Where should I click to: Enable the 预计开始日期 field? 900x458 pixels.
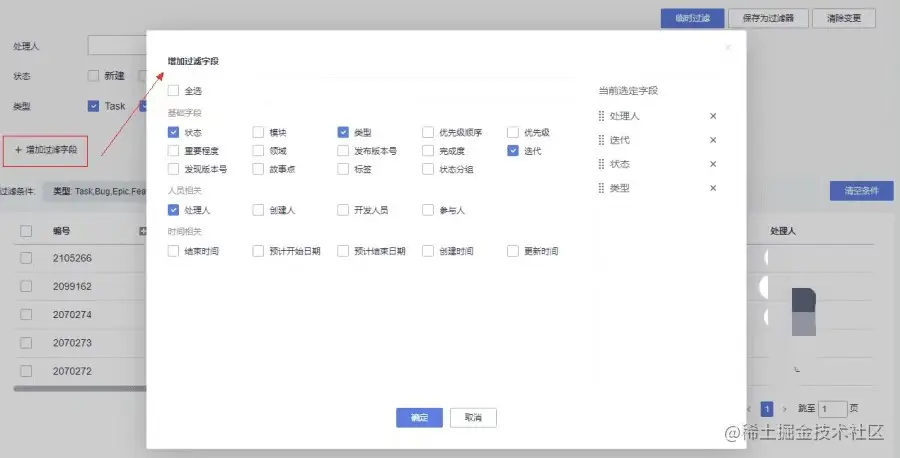click(258, 251)
